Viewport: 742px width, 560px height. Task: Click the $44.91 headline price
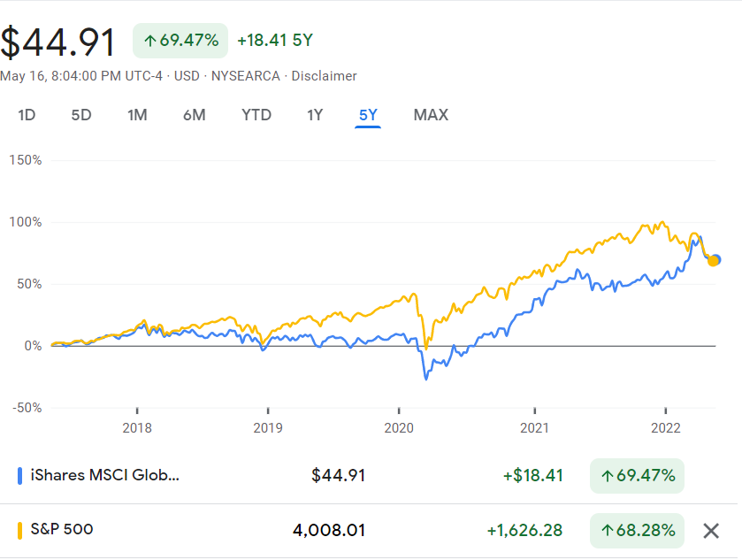[x=58, y=42]
